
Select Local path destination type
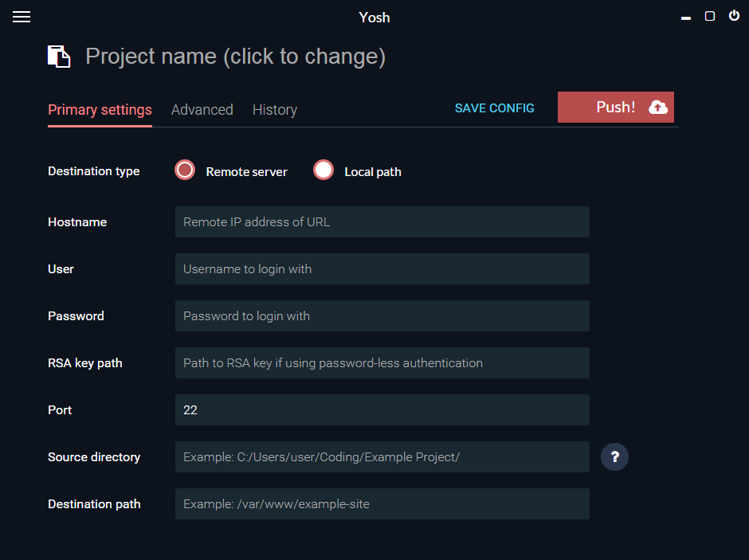click(x=324, y=170)
